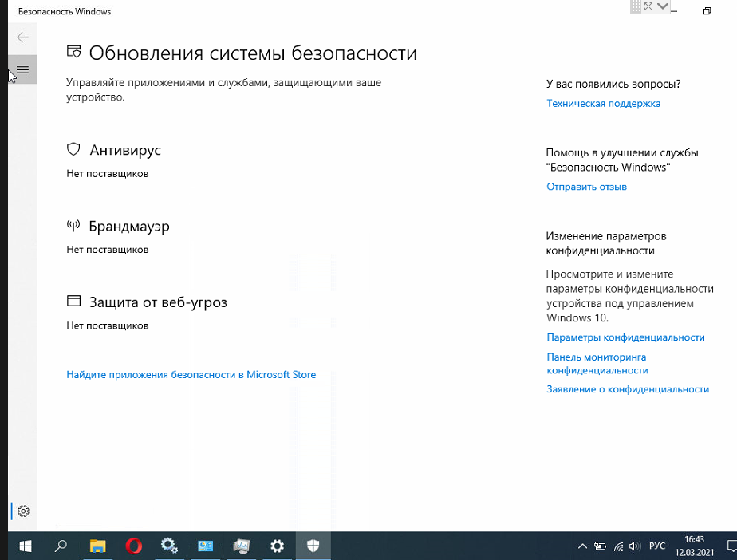This screenshot has width=737, height=560.
Task: Go back using the back arrow
Action: (22, 37)
